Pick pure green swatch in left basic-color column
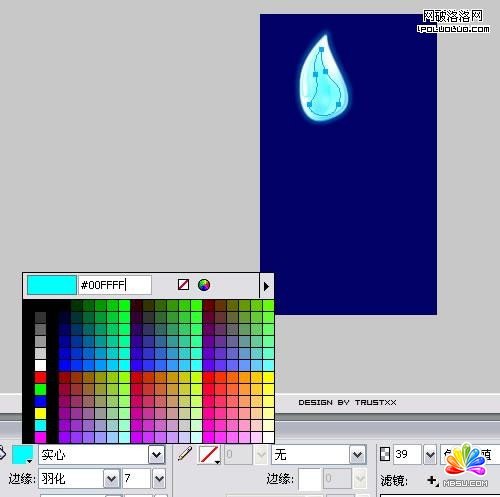The image size is (500, 497). tap(41, 389)
